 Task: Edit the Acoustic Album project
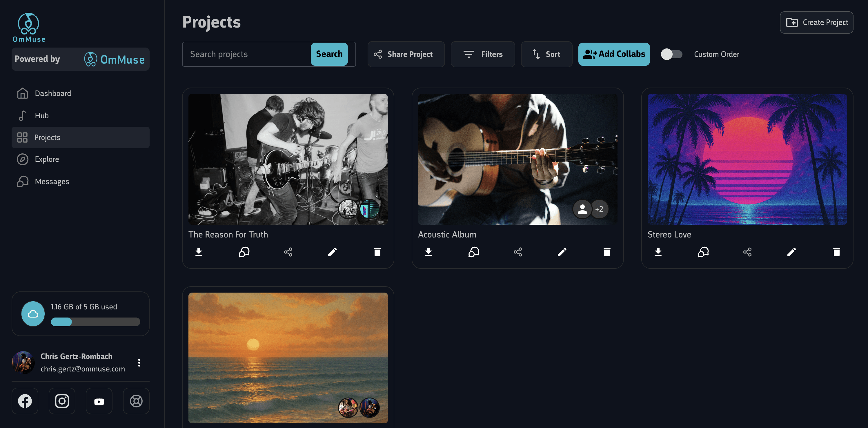pos(562,252)
